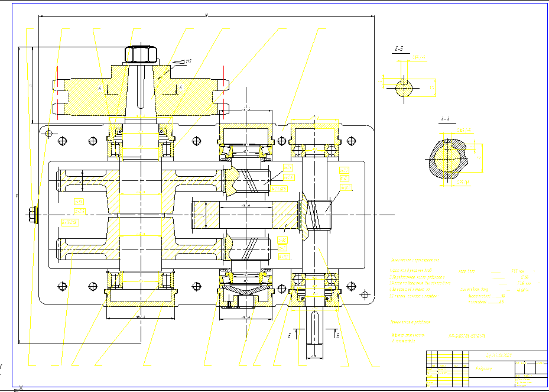Select the hex nut atop the sprocket shaft
The height and width of the screenshot is (392, 549).
141,54
